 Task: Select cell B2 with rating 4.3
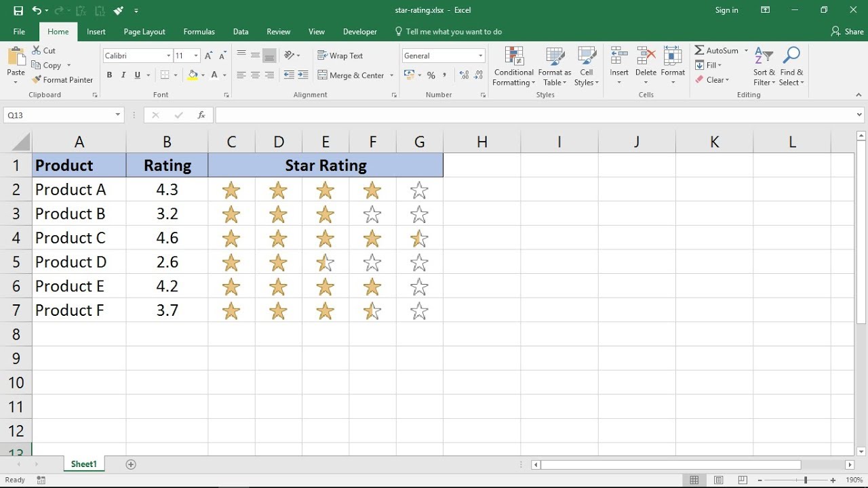pos(167,190)
